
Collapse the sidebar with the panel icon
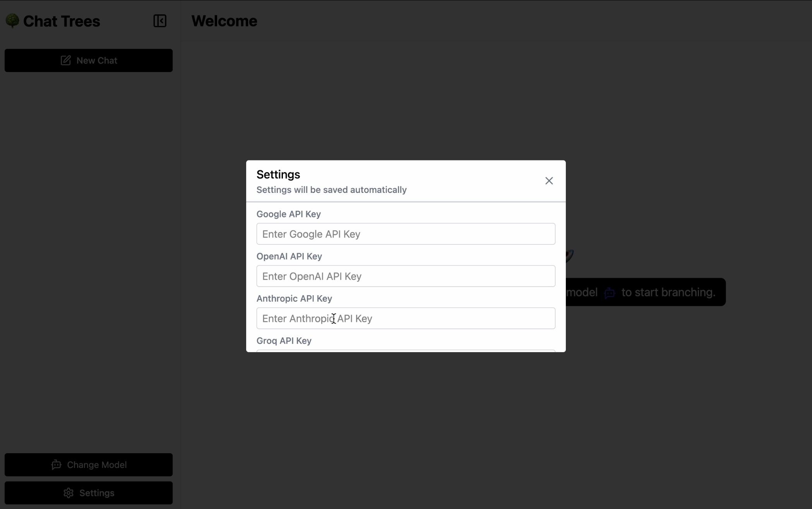pyautogui.click(x=160, y=21)
